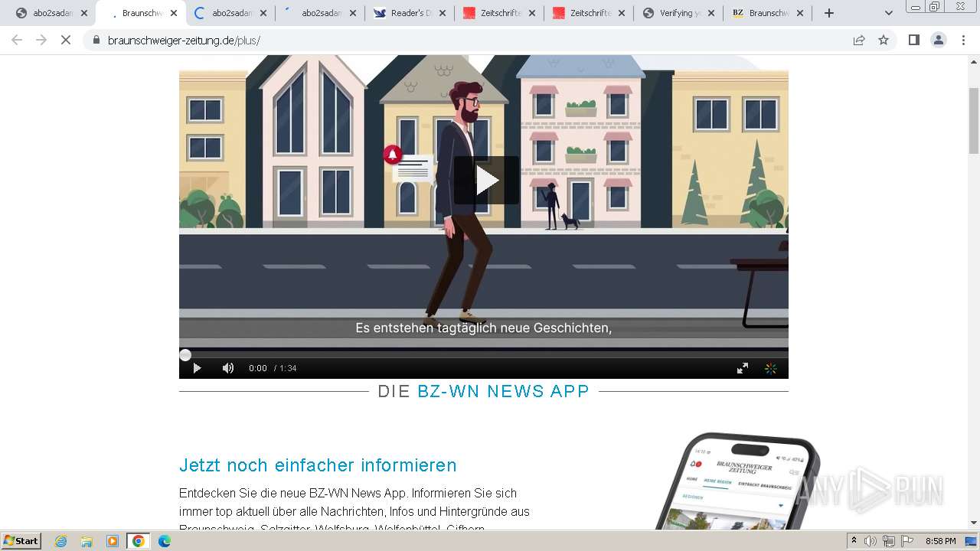Image resolution: width=980 pixels, height=551 pixels.
Task: Click the phone app preview image
Action: pyautogui.click(x=739, y=482)
